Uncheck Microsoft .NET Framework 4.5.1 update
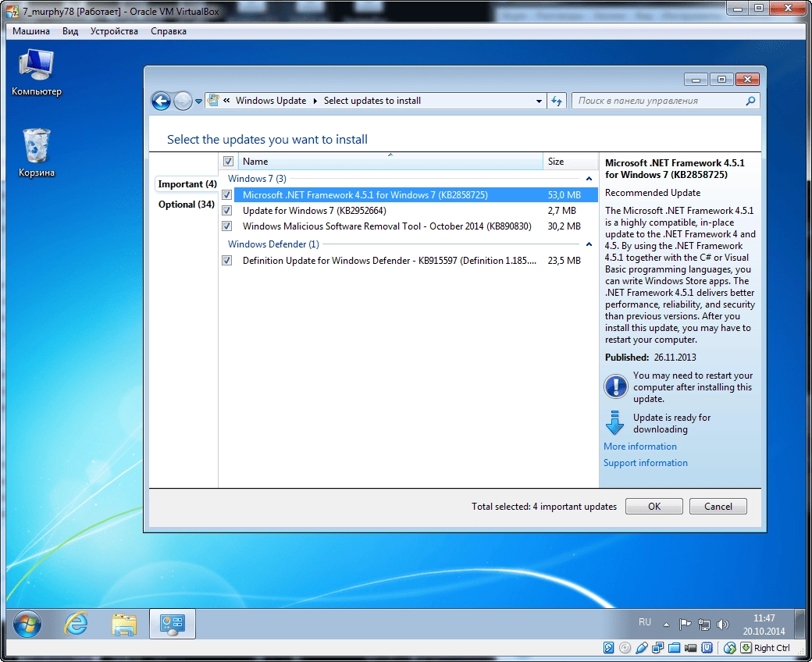The image size is (812, 662). click(227, 195)
